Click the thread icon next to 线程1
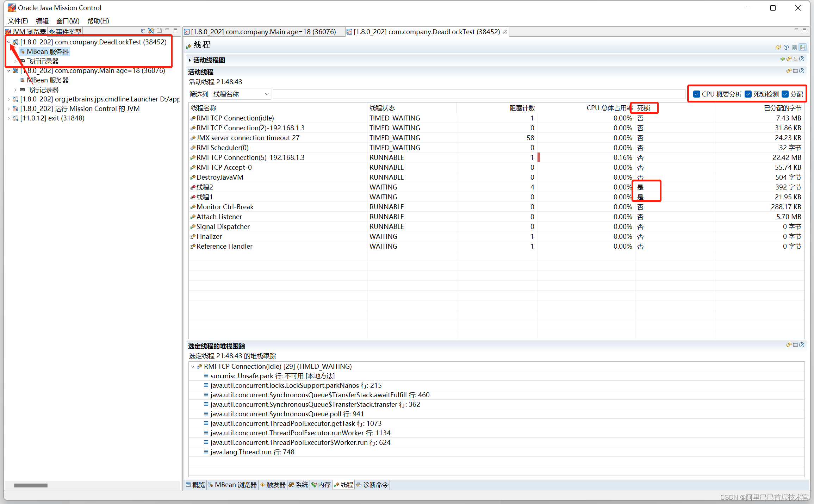 (x=193, y=197)
